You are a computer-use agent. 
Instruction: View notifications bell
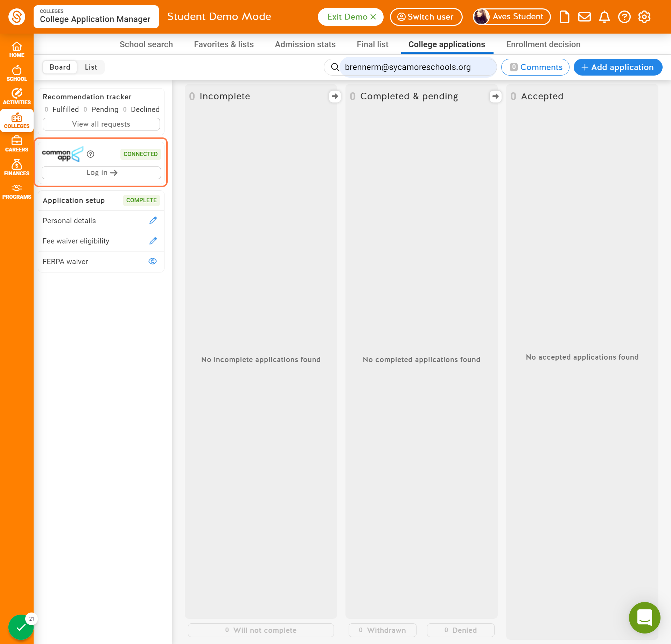pyautogui.click(x=604, y=17)
